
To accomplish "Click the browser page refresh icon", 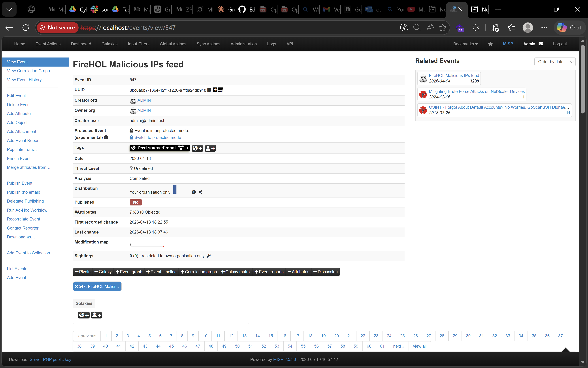I will pyautogui.click(x=26, y=28).
